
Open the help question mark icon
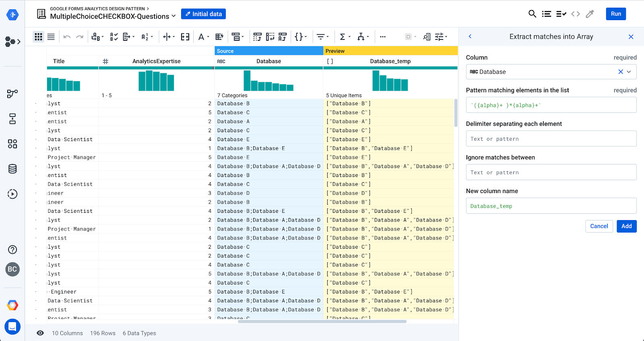coord(12,250)
